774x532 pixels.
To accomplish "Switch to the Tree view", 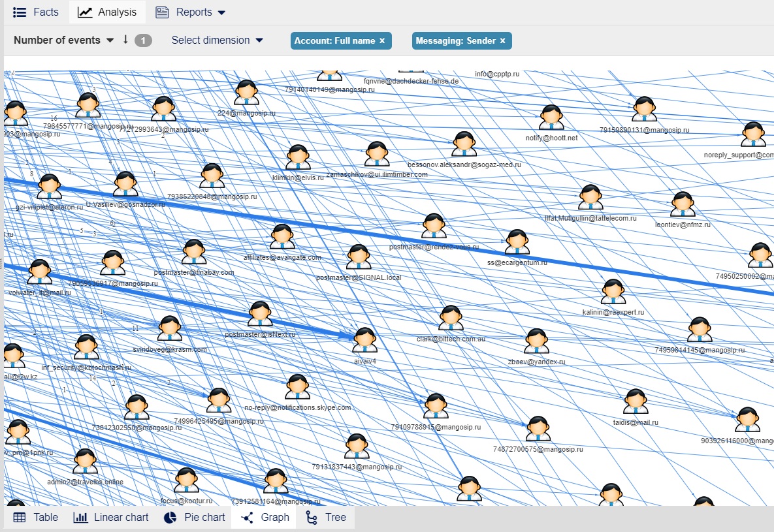I will 326,518.
